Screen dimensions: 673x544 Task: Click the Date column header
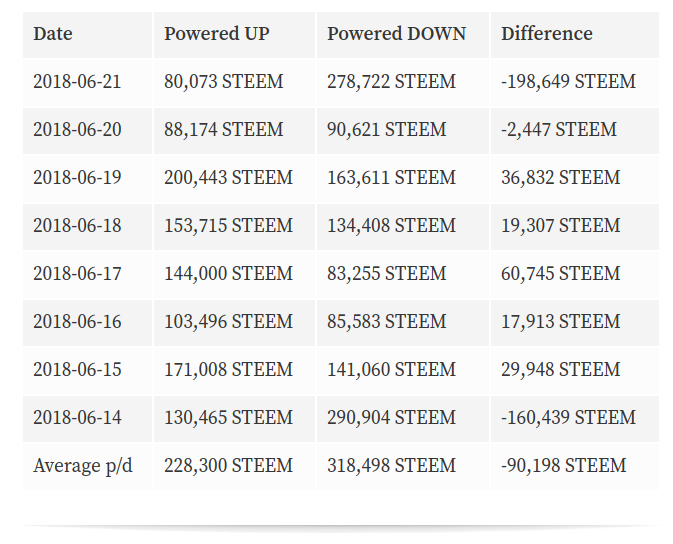(53, 34)
